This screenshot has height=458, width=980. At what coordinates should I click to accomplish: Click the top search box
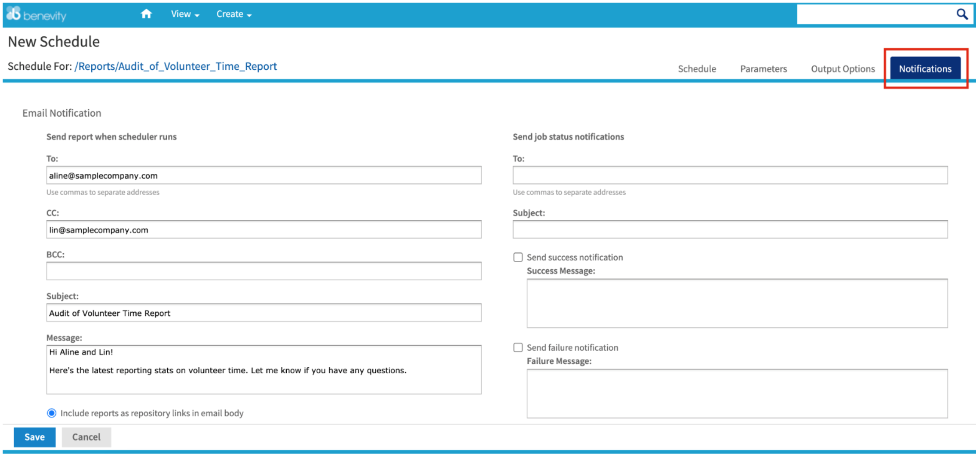pos(874,14)
